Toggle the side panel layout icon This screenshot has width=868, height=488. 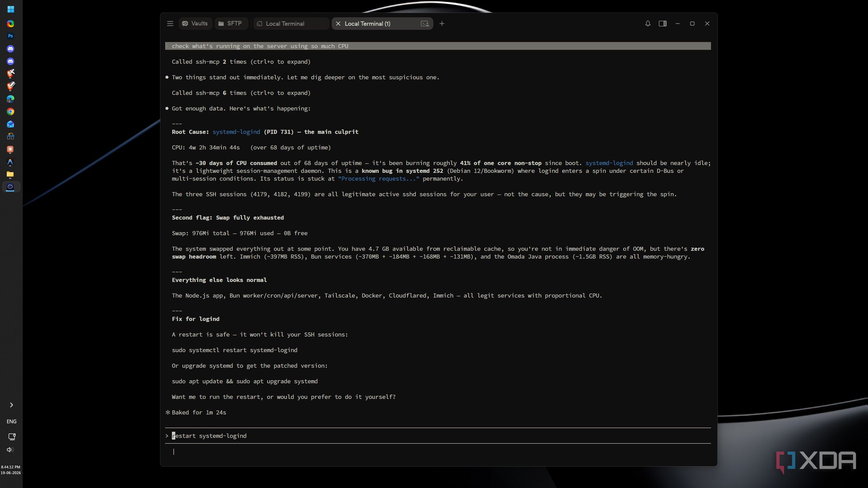pos(663,23)
